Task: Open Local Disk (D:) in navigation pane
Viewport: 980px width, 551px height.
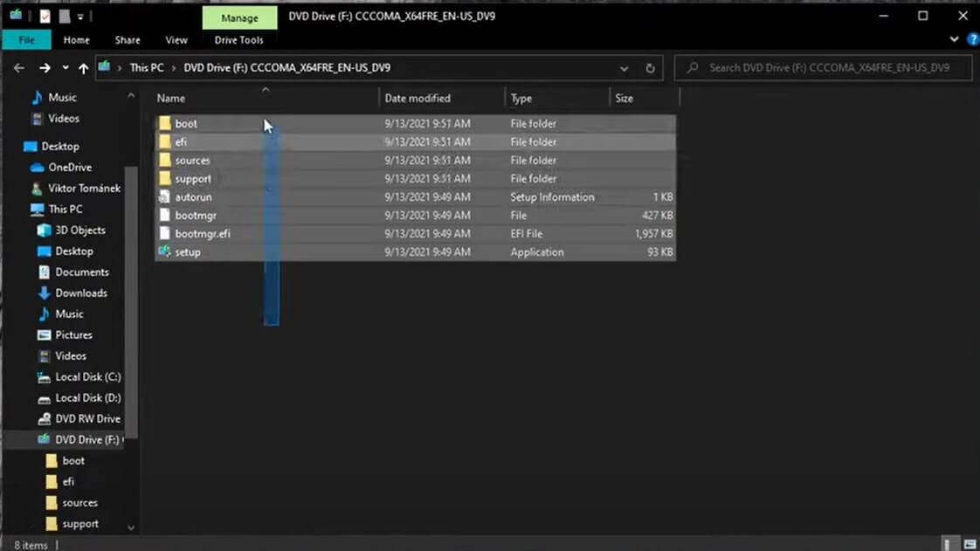Action: coord(87,398)
